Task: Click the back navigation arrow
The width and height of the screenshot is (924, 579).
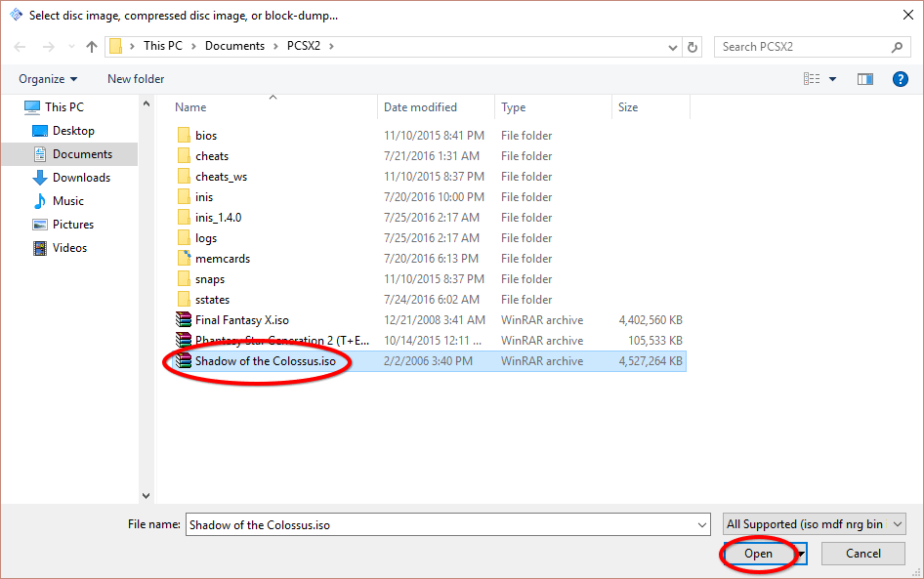Action: 20,46
